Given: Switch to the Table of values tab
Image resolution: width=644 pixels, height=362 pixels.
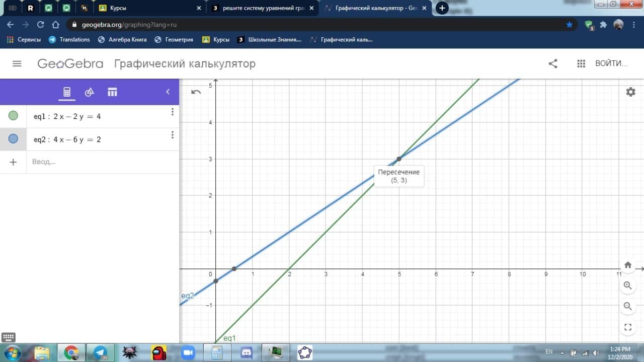Looking at the screenshot, I should pos(112,92).
